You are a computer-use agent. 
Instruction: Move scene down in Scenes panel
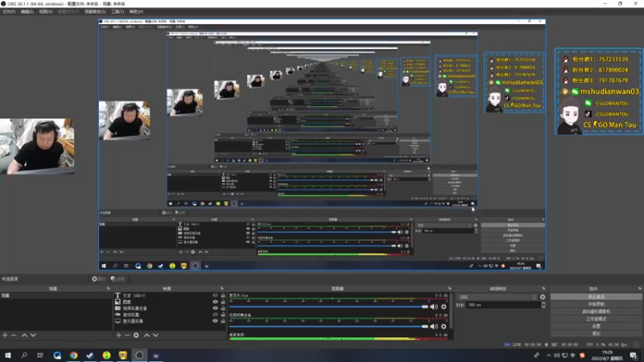[33, 335]
